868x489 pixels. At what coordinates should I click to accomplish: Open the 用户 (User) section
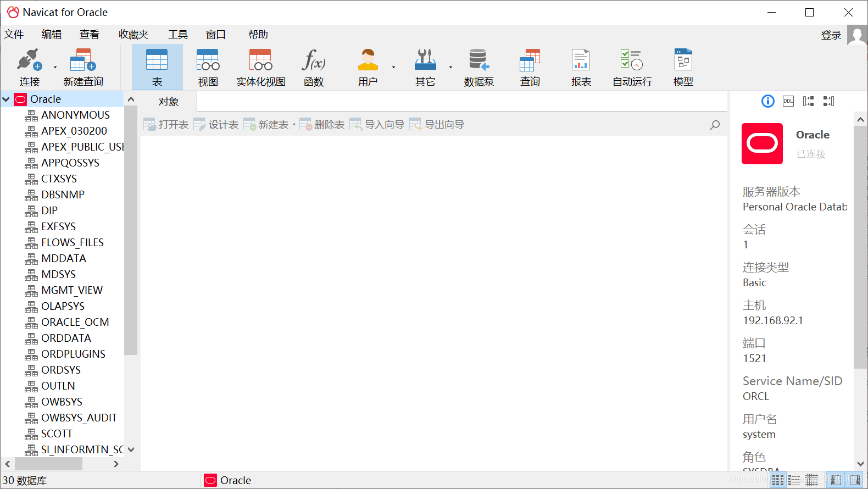[368, 67]
